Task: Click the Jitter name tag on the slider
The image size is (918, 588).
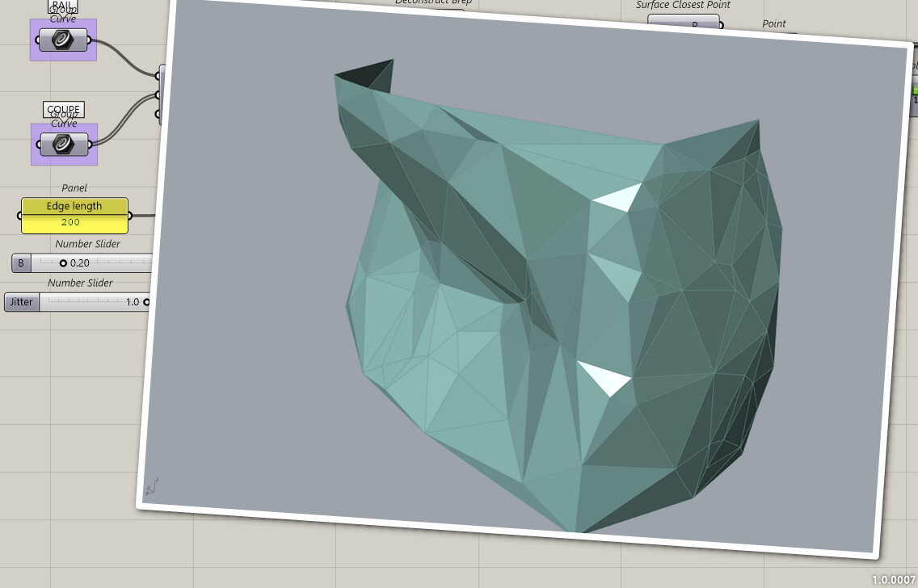Action: (20, 301)
